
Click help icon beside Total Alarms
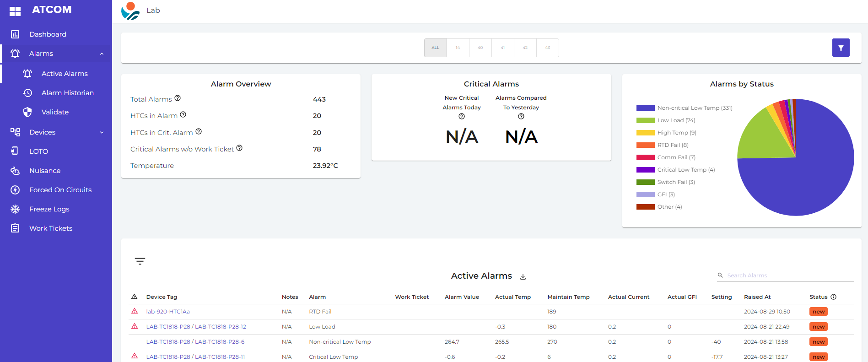coord(178,98)
